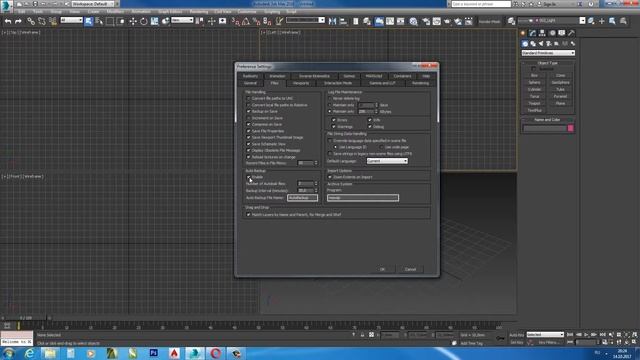Screen dimensions: 640x360
Task: Click the Internet Explorer icon in the taskbar
Action: click(x=29, y=353)
